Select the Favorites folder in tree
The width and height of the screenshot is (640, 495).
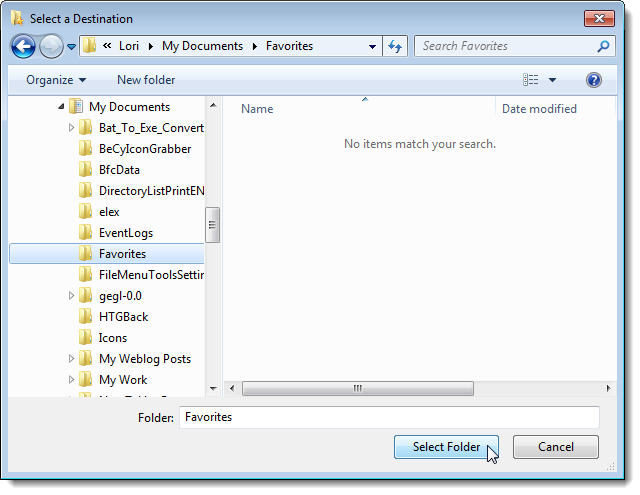(x=122, y=254)
